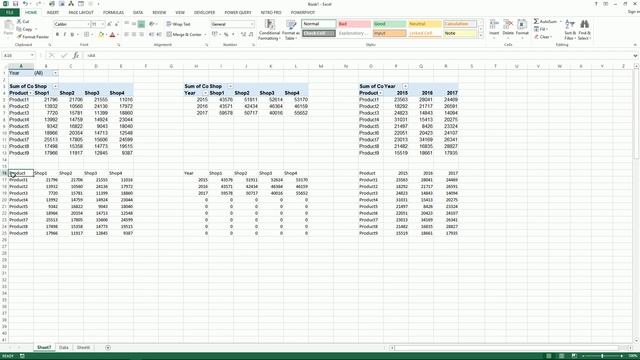Viewport: 640px width, 360px height.
Task: Click the Cut scissors icon
Action: click(19, 21)
